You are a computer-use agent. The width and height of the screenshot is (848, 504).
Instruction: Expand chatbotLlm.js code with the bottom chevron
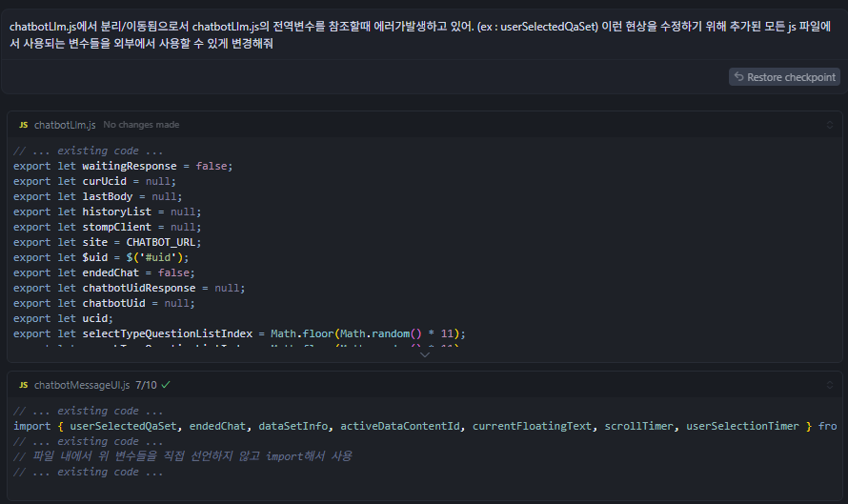pos(424,353)
